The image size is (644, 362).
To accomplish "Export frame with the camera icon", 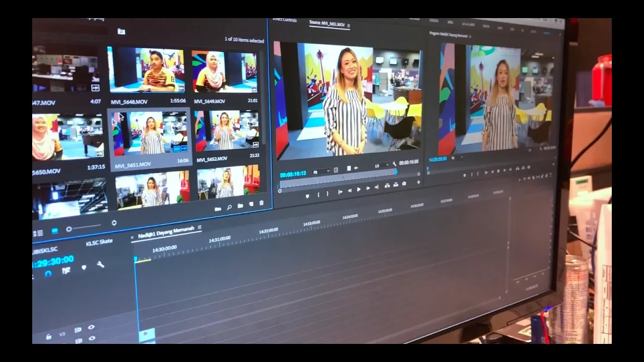I will pos(404,184).
